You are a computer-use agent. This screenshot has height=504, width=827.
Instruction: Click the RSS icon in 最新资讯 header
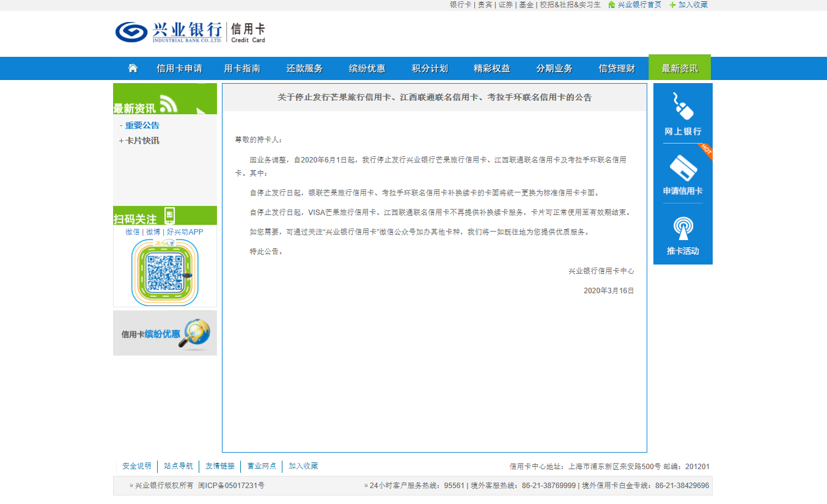tap(168, 104)
